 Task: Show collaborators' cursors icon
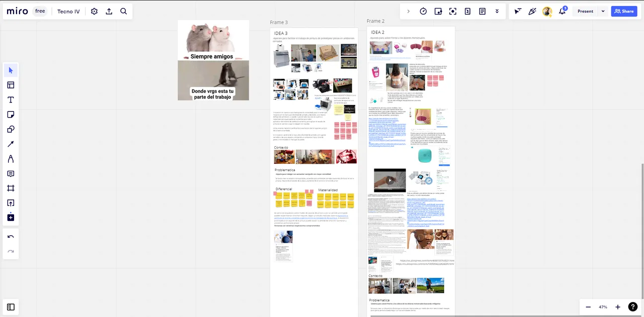click(518, 11)
